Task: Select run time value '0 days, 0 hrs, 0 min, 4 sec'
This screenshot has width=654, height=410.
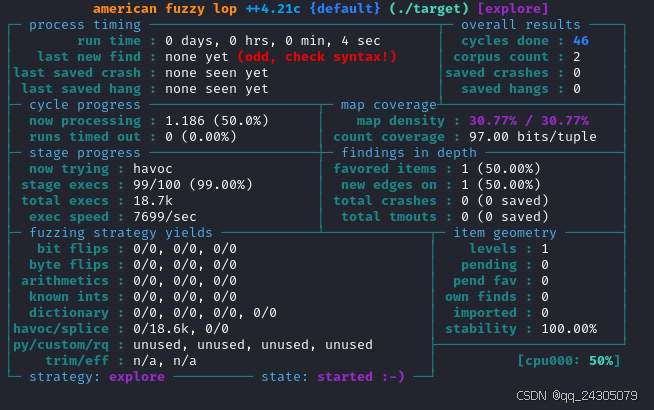Action: pyautogui.click(x=273, y=41)
